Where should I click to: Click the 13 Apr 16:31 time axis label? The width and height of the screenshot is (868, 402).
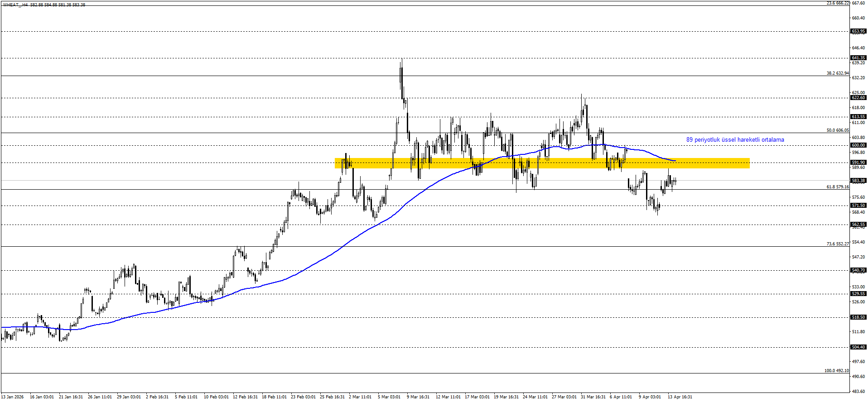[680, 397]
